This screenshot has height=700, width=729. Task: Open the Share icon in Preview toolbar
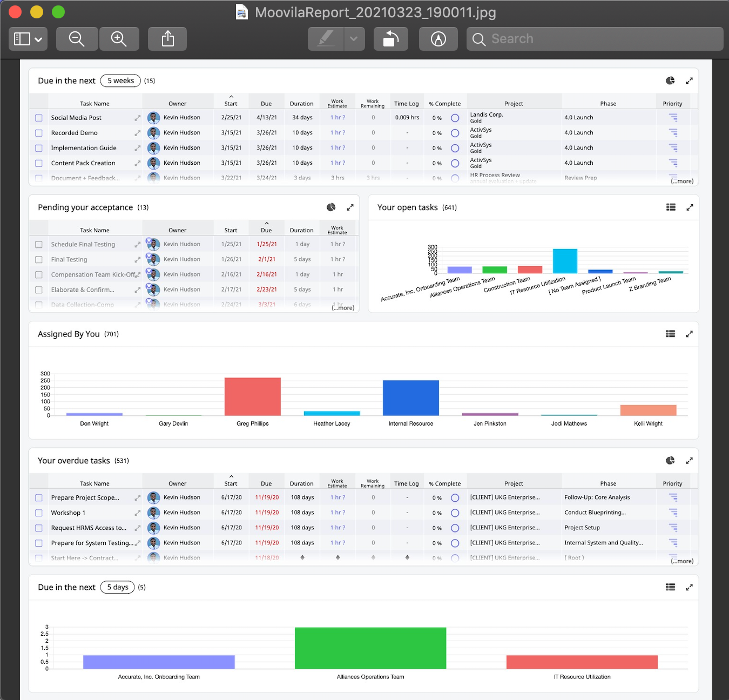168,39
